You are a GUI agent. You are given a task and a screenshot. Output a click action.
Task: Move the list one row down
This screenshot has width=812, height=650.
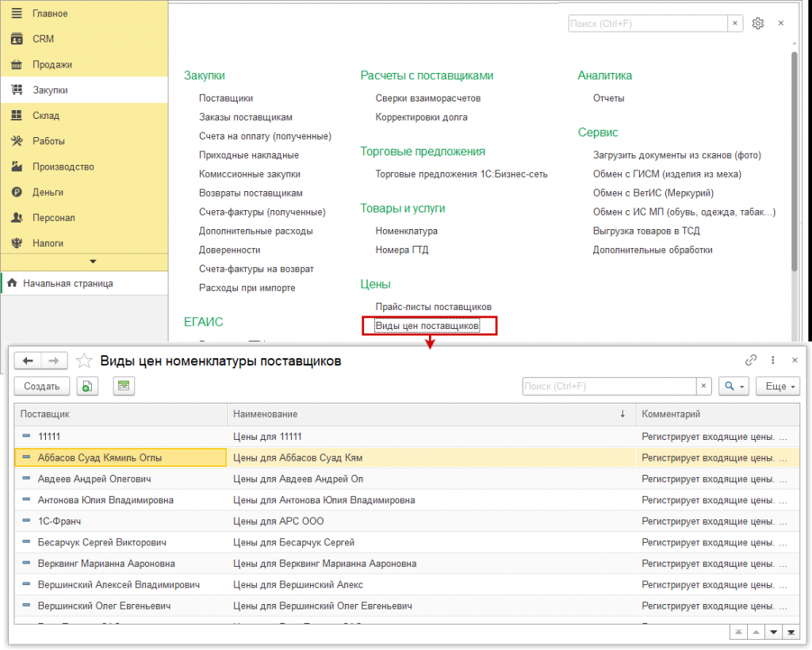pos(774,632)
